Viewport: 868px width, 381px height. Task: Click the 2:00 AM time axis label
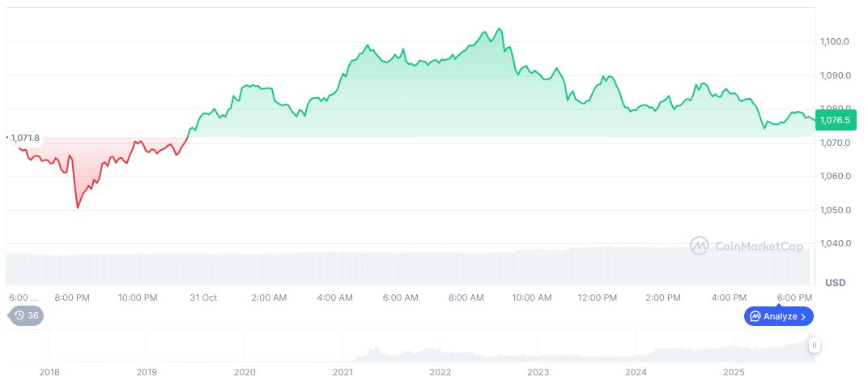pos(269,298)
